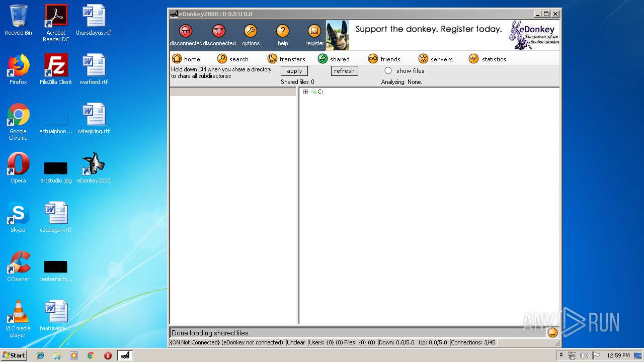Image resolution: width=644 pixels, height=362 pixels.
Task: Open the volume tray icon
Action: click(584, 355)
